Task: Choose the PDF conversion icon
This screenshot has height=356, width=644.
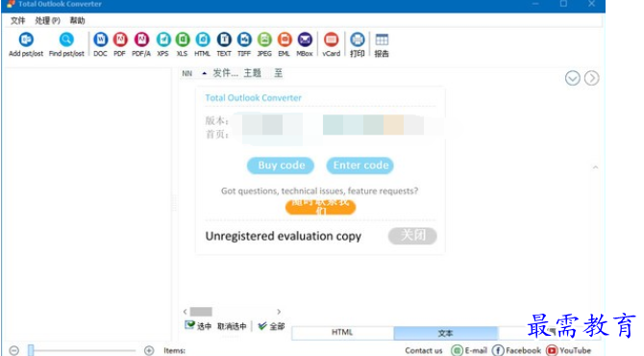Action: pyautogui.click(x=120, y=44)
